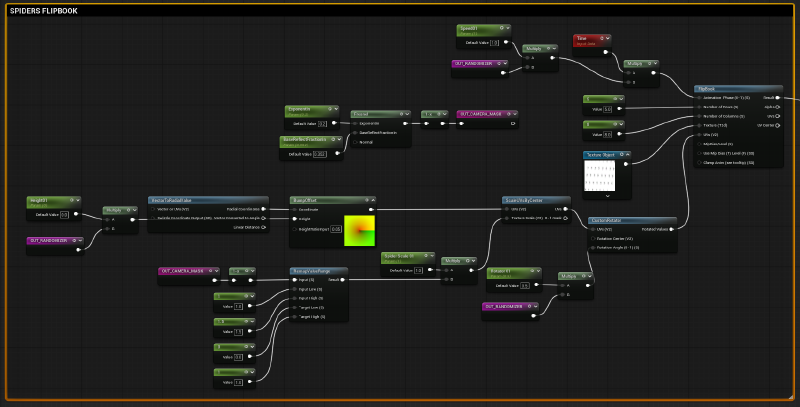This screenshot has height=407, width=800.
Task: Click the BumpOffset node's Height input pin
Action: click(294, 219)
